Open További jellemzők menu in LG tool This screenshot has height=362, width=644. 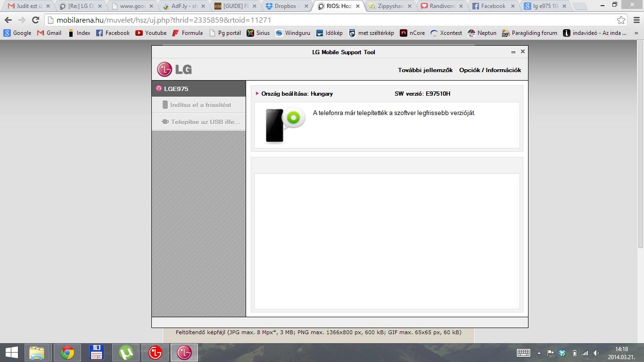(x=425, y=70)
